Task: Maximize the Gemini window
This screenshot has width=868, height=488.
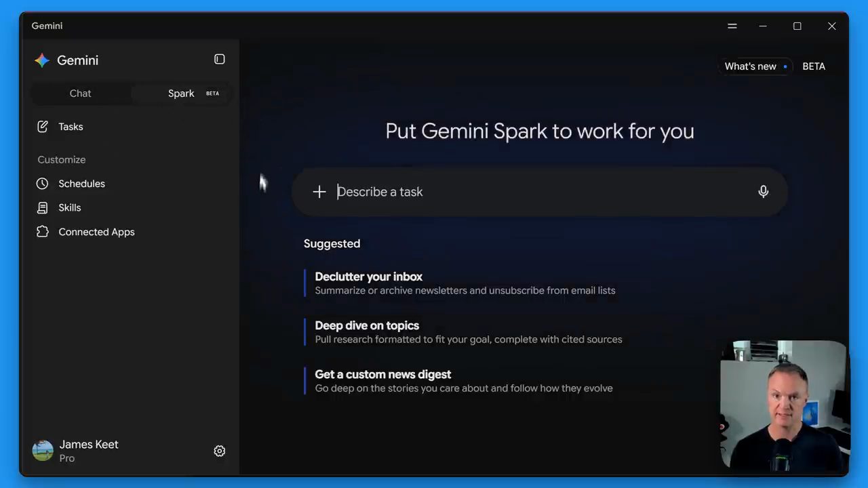Action: [797, 26]
